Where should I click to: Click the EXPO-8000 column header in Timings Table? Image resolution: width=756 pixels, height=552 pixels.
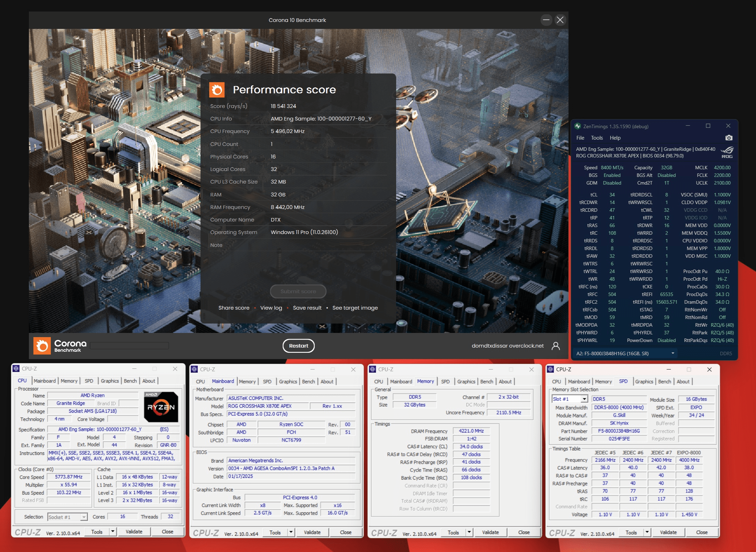click(689, 453)
